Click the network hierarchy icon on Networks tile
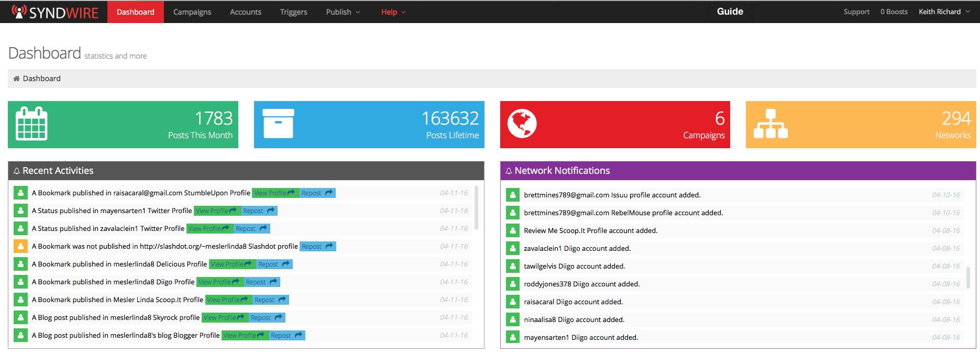The width and height of the screenshot is (980, 354). point(770,124)
